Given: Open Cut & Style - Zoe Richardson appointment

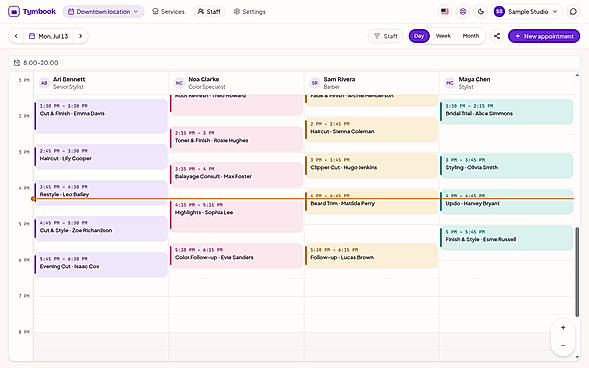Looking at the screenshot, I should [101, 229].
